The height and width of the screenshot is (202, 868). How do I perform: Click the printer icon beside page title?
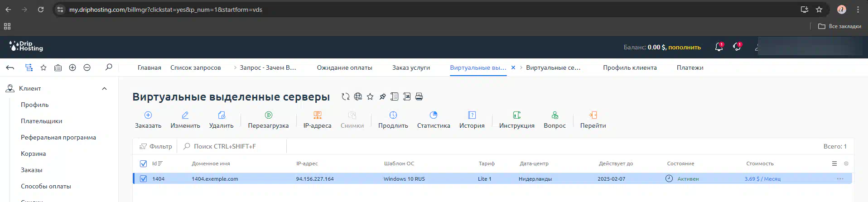(419, 96)
